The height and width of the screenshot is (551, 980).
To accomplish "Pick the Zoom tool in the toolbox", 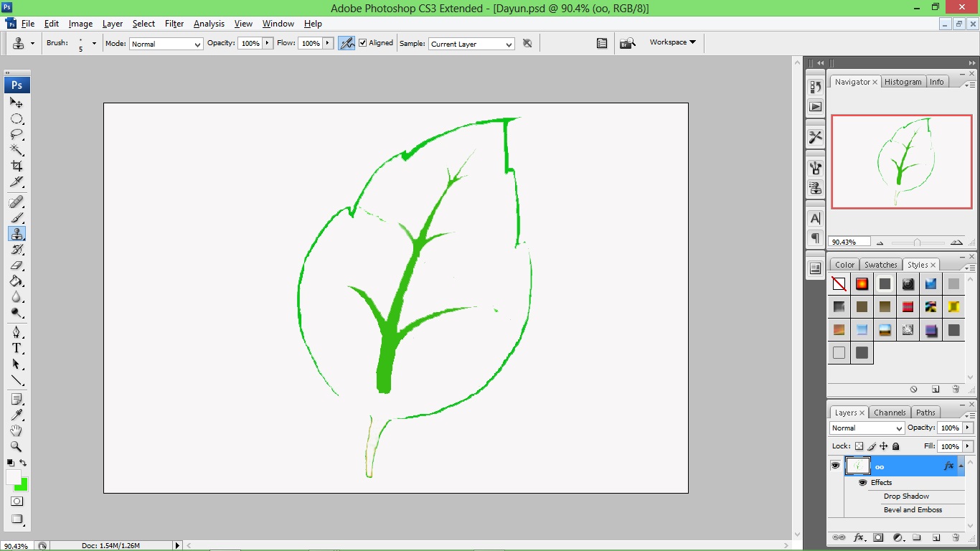I will [16, 446].
